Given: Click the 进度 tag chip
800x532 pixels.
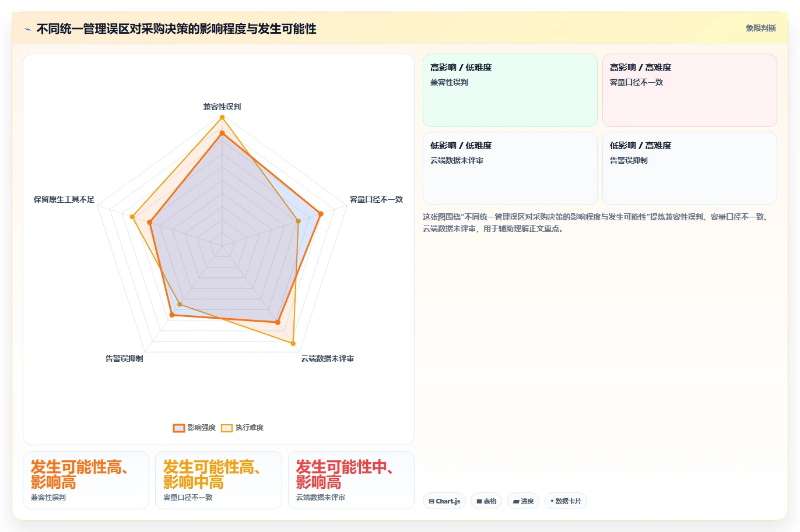Looking at the screenshot, I should tap(523, 501).
